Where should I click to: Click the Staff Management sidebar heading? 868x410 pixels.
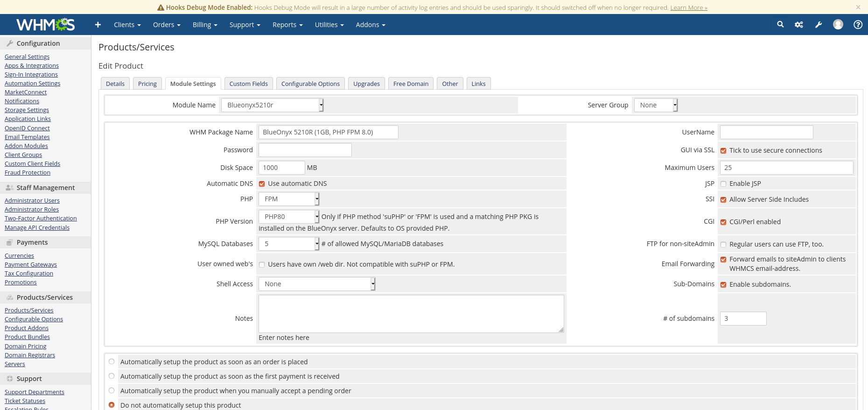45,188
